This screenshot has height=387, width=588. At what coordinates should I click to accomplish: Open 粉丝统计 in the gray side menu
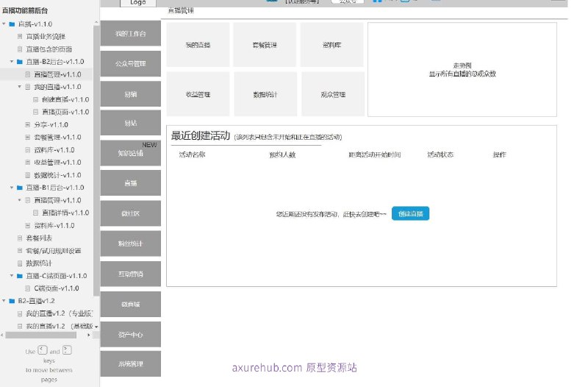tap(131, 244)
